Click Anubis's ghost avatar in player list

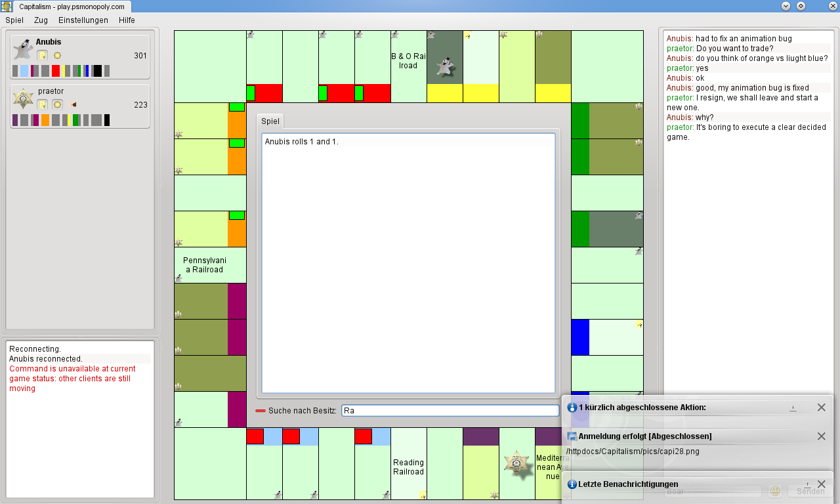pos(24,49)
